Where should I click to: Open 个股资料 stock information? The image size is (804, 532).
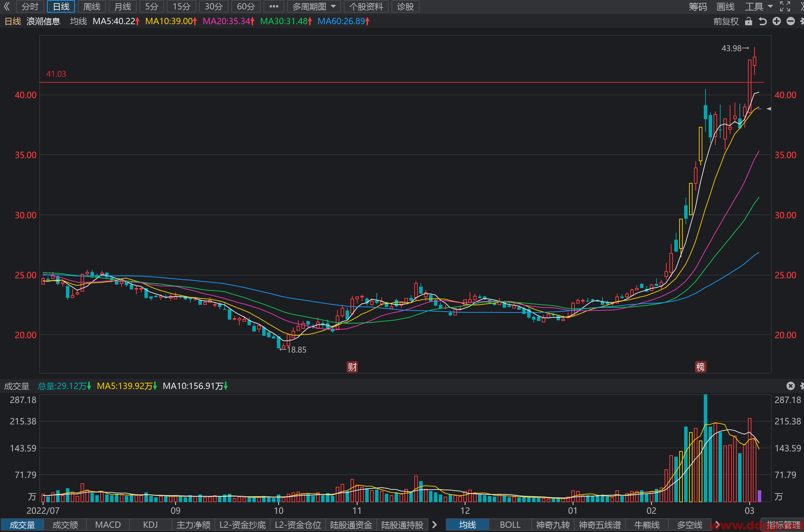click(366, 6)
